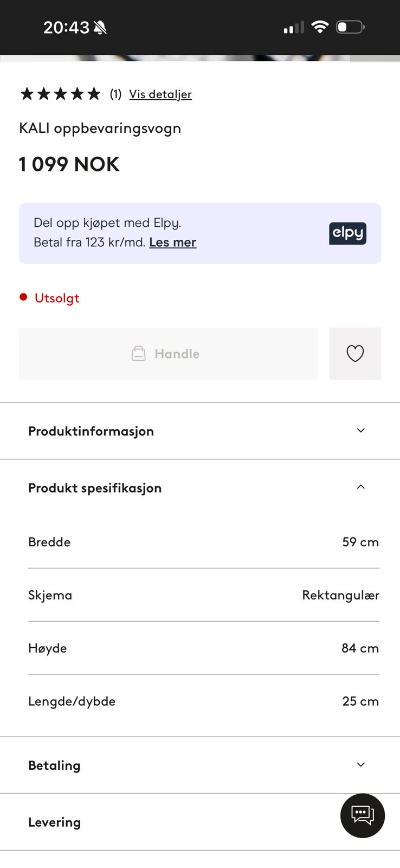Image resolution: width=400 pixels, height=868 pixels.
Task: Open the Levering section
Action: pos(200,822)
